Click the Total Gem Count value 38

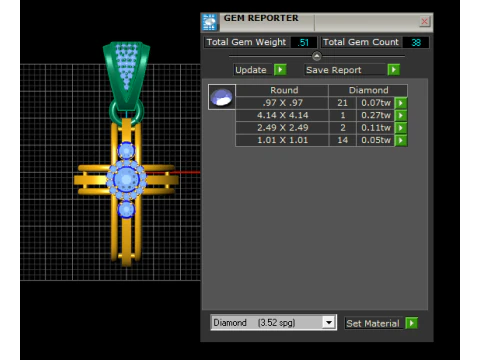click(416, 43)
